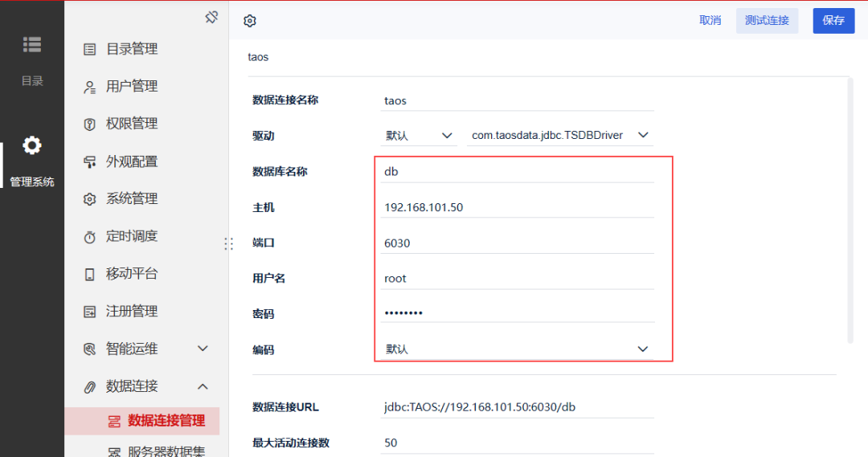Screen dimensions: 868x457
Task: Click the gear icon above taos title
Action: (250, 21)
